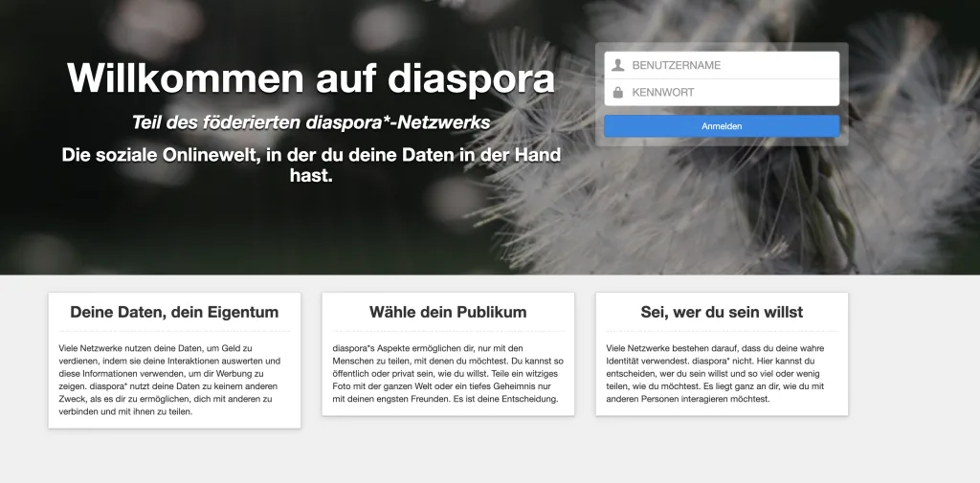Focus the BENUTZERNAME input field

pyautogui.click(x=727, y=65)
